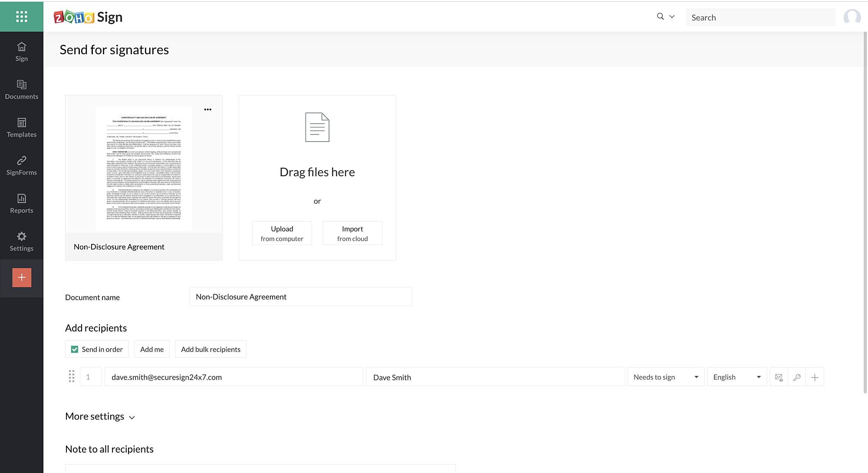The image size is (868, 473).
Task: Click the red plus create button
Action: [x=22, y=277]
